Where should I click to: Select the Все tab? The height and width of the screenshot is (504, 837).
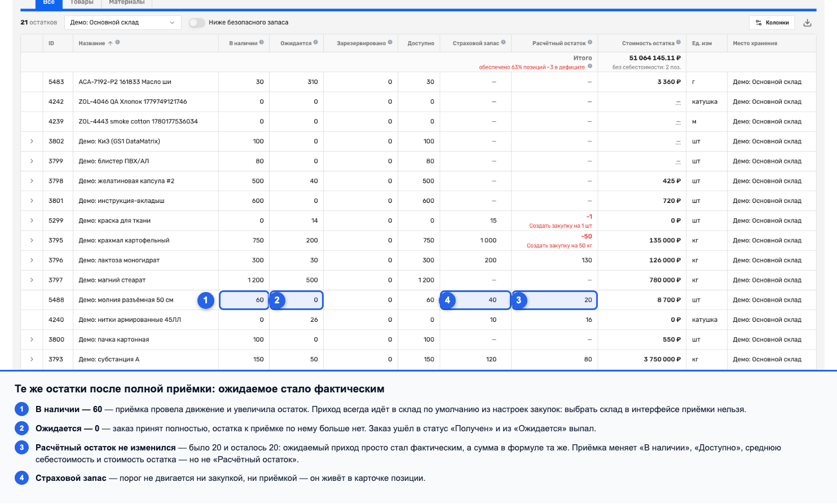click(x=49, y=2)
